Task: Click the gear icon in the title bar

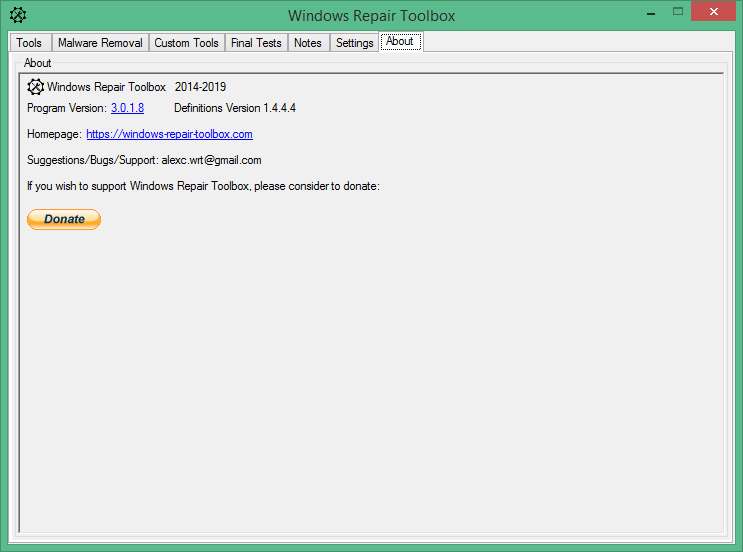Action: tap(18, 15)
